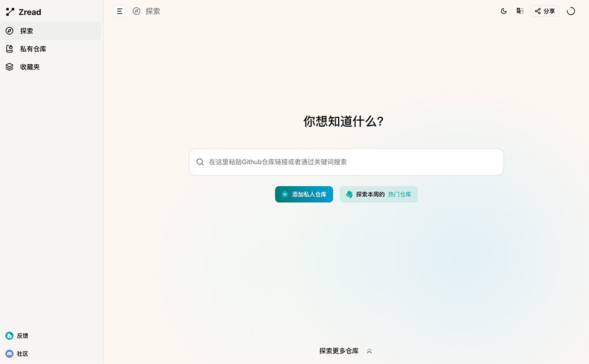The height and width of the screenshot is (364, 589).
Task: Click the loading spinner icon at top right
Action: click(x=571, y=11)
